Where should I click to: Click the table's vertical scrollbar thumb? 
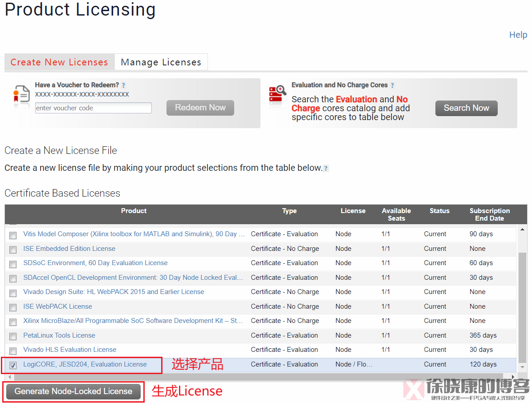(x=523, y=308)
